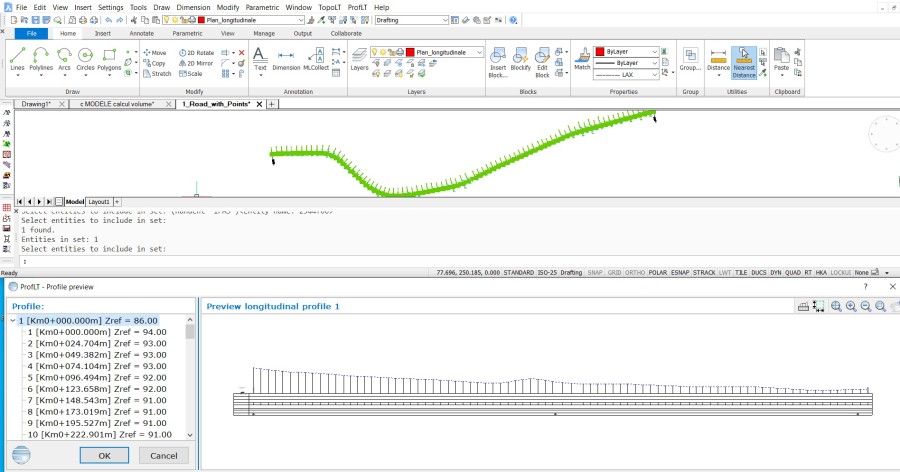Click the Group tool

click(690, 59)
